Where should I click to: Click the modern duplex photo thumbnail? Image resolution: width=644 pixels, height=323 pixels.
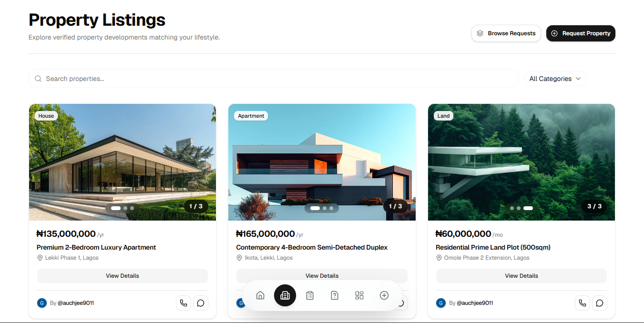coord(322,162)
